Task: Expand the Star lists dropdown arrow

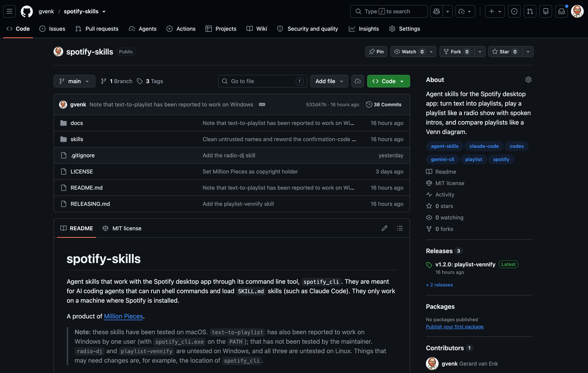Action: click(x=528, y=51)
